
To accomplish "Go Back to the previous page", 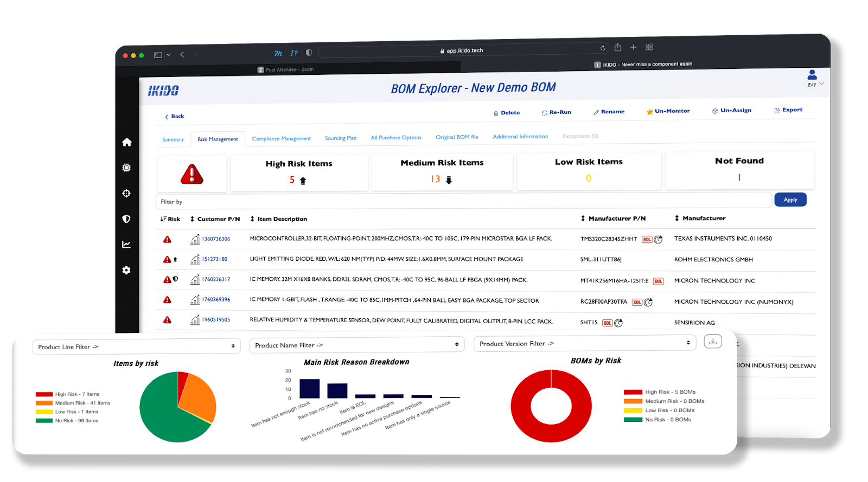I will [175, 116].
